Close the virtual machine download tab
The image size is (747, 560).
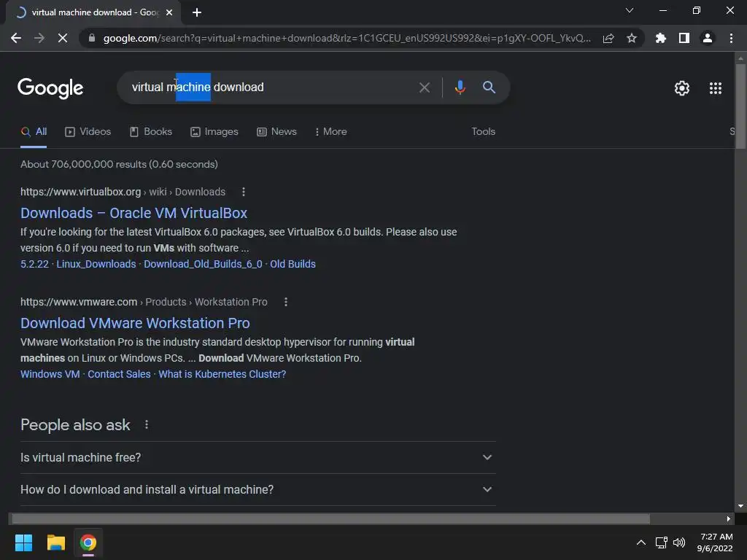[169, 12]
